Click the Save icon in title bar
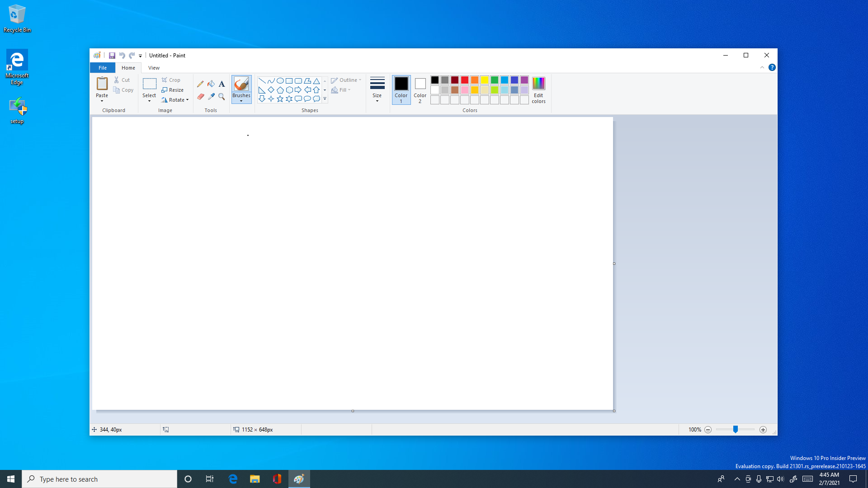The height and width of the screenshot is (488, 868). 112,56
